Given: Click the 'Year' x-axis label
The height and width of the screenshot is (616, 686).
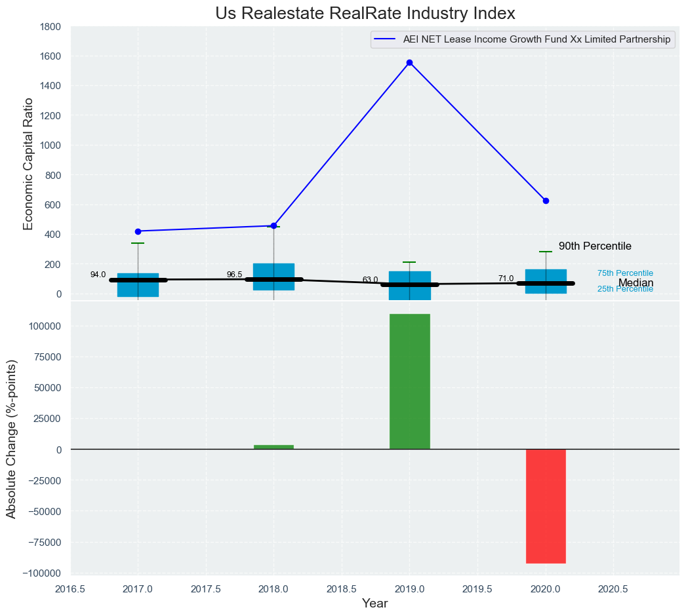Looking at the screenshot, I should coord(374,604).
